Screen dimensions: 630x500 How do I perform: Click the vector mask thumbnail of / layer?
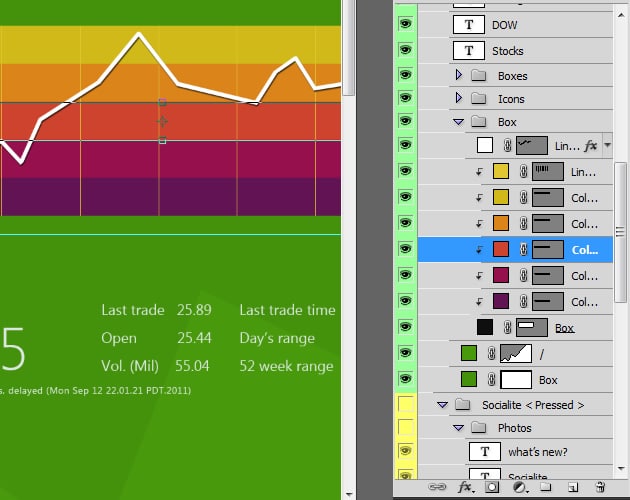tap(516, 354)
